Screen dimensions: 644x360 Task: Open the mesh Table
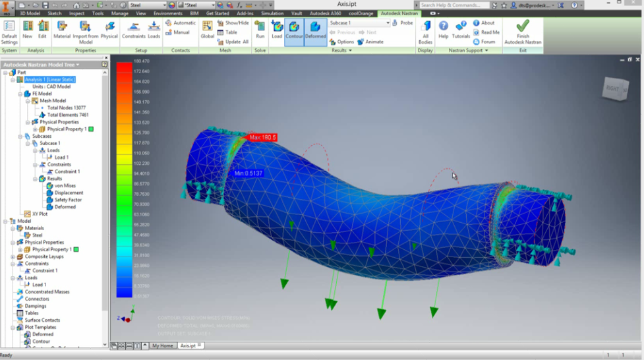pyautogui.click(x=227, y=32)
